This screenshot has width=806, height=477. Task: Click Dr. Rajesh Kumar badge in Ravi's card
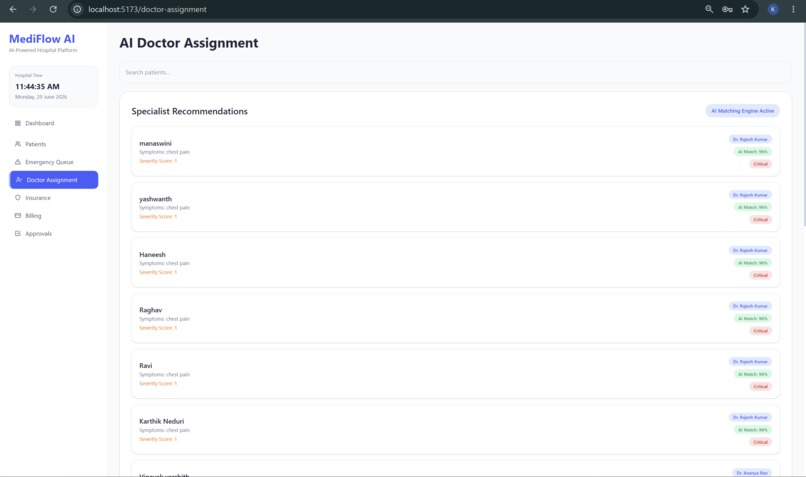(x=750, y=361)
